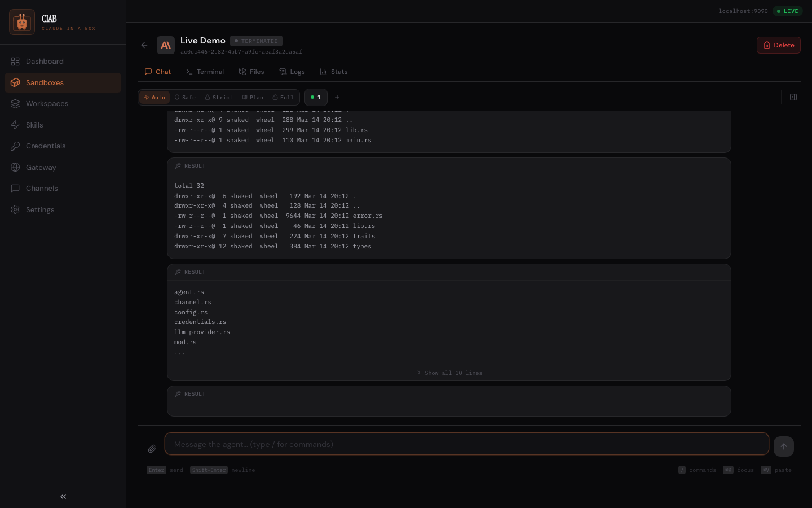Click the CIAB robot logo icon

pyautogui.click(x=22, y=23)
